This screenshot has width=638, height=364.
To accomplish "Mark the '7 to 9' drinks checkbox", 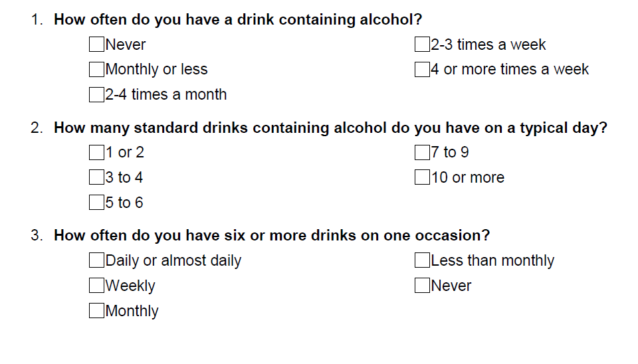I will pos(423,153).
